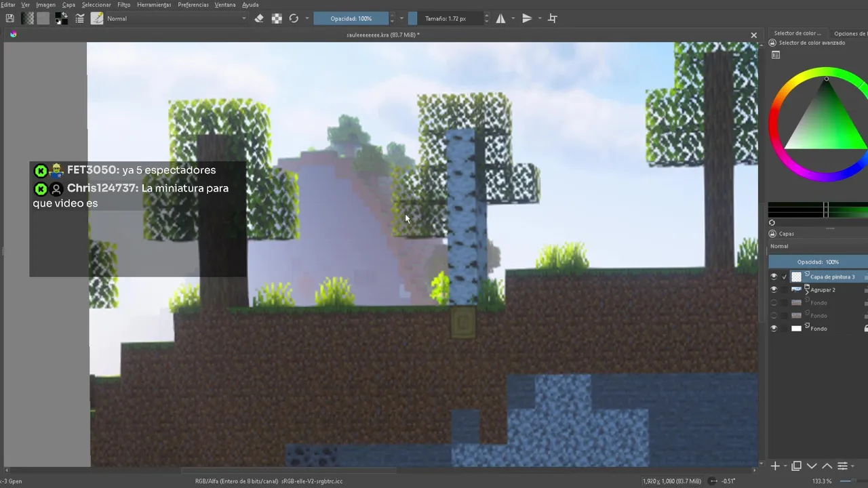Click the Capas docker lock icon
This screenshot has height=488, width=868.
[772, 234]
